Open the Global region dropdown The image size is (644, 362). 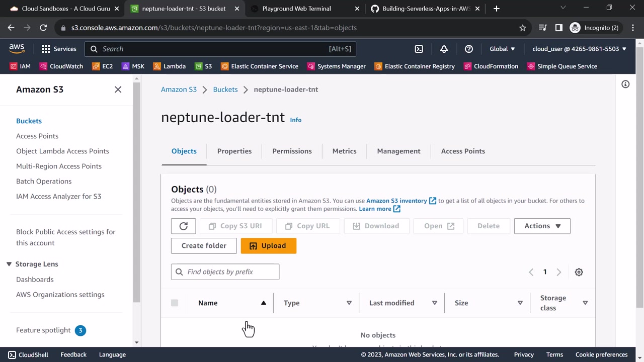pos(502,49)
